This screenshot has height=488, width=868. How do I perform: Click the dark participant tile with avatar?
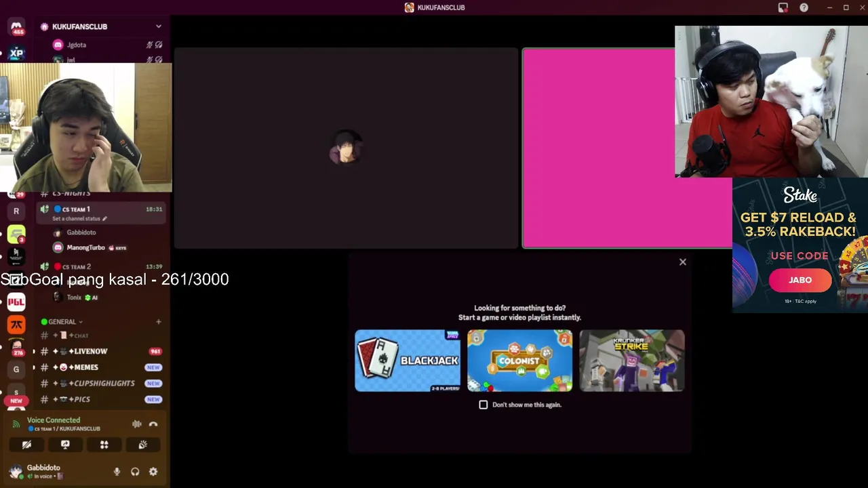point(346,148)
